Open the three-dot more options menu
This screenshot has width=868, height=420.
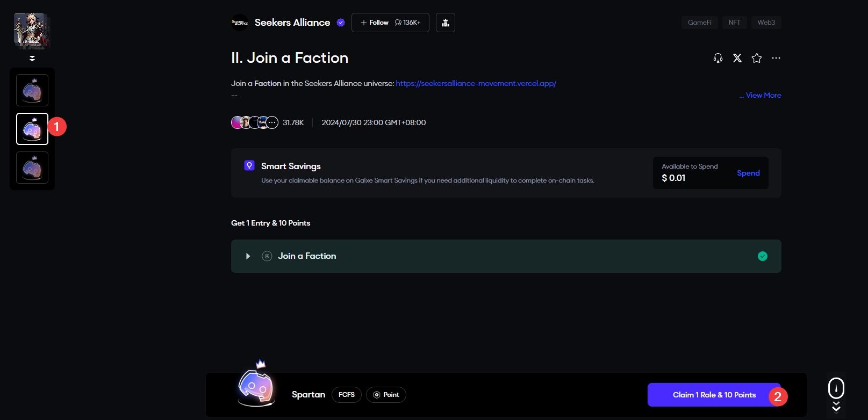point(776,58)
